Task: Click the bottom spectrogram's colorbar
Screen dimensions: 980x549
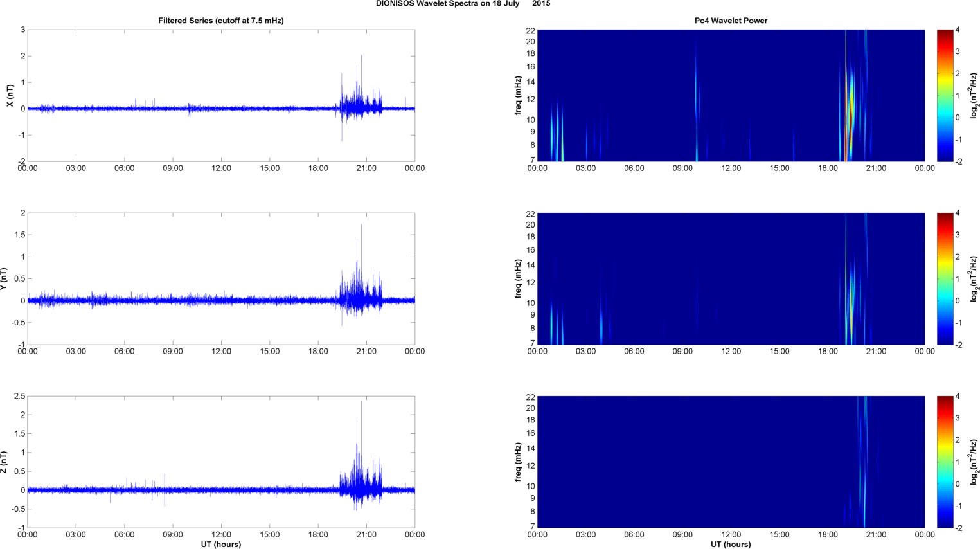Action: click(x=945, y=462)
